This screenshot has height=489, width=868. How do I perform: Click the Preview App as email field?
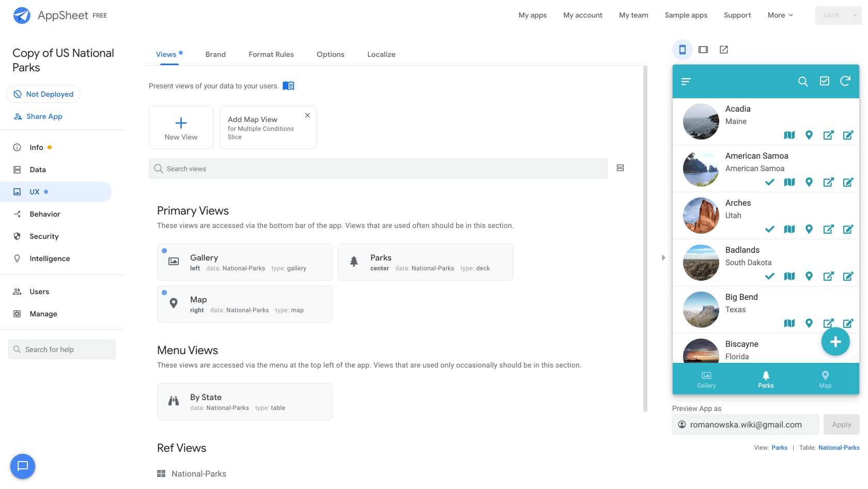tap(746, 424)
